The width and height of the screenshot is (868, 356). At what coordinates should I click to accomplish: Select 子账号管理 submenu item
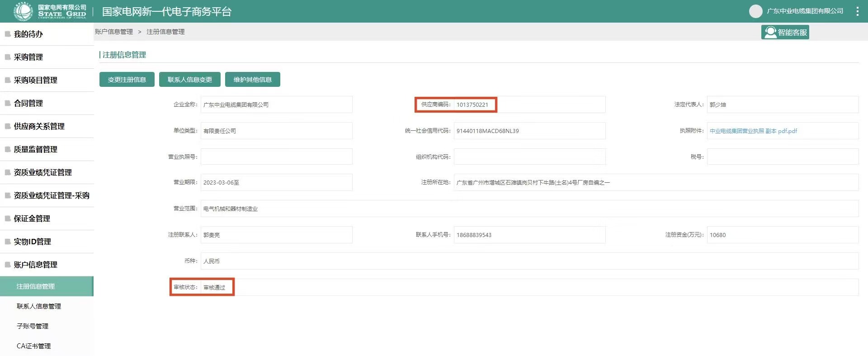tap(47, 326)
